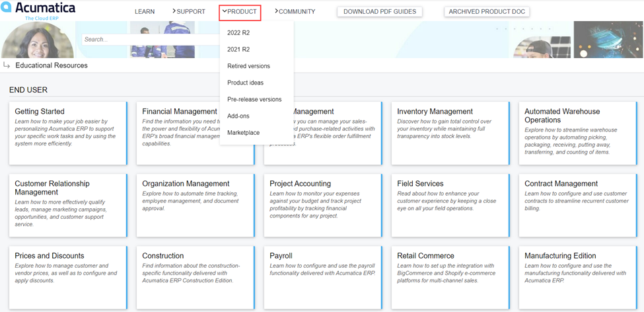Click DOWNLOAD PDF GUIDES button
644x312 pixels.
380,11
